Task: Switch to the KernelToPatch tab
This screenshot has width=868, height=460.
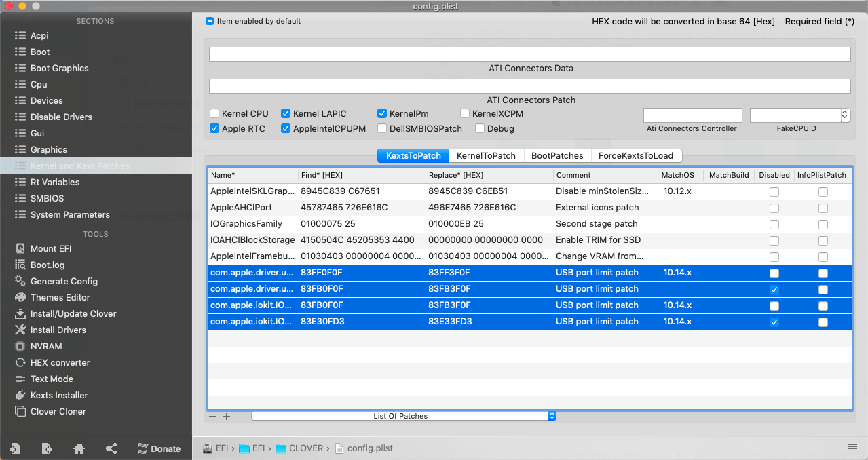Action: pos(486,155)
